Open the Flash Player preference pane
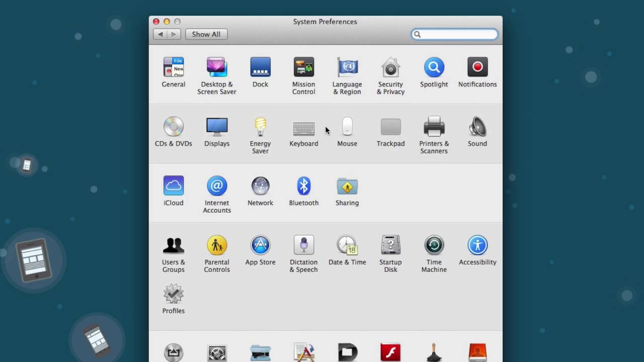The width and height of the screenshot is (644, 362). click(x=390, y=352)
